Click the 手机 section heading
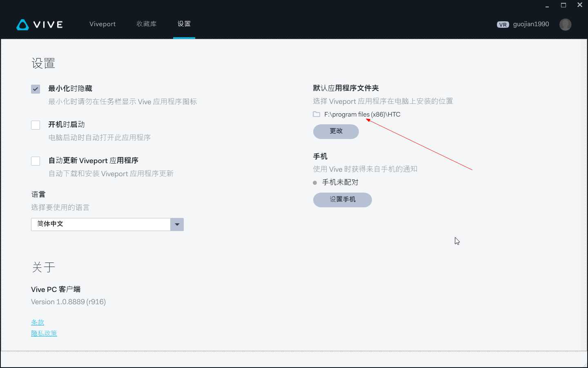588x368 pixels. coord(320,156)
